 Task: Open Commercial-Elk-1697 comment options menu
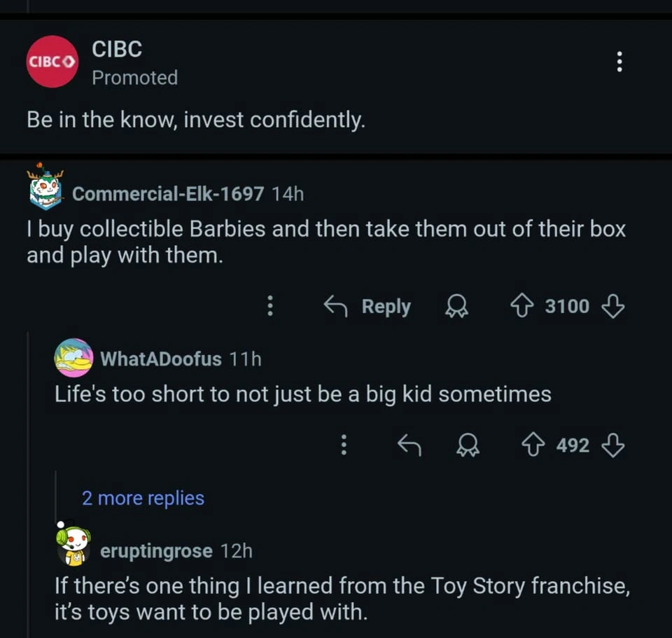(x=269, y=306)
